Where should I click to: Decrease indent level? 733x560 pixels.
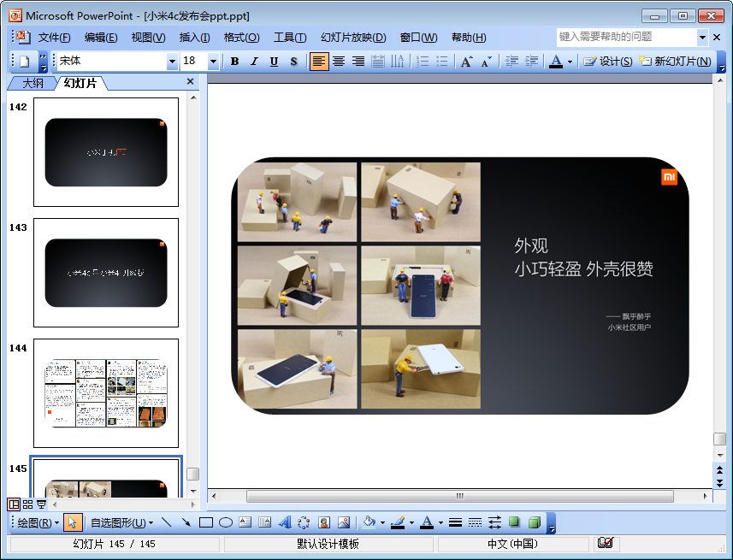point(511,62)
